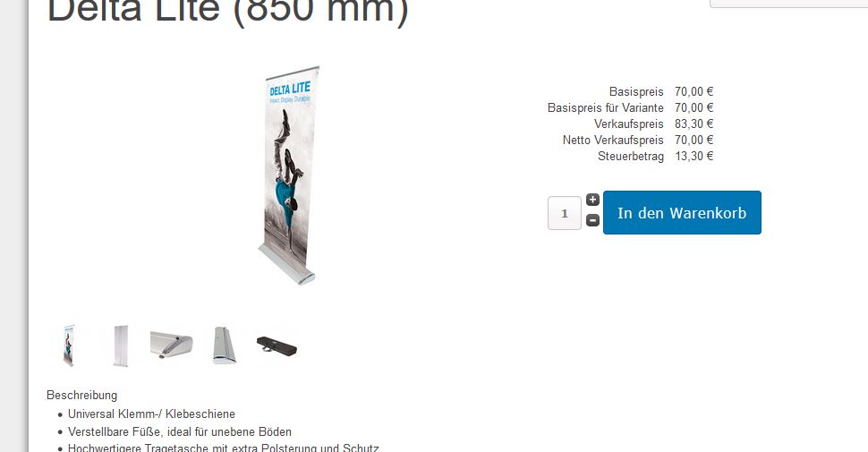
Task: Open the aluminium base close-up thumbnail
Action: point(172,345)
